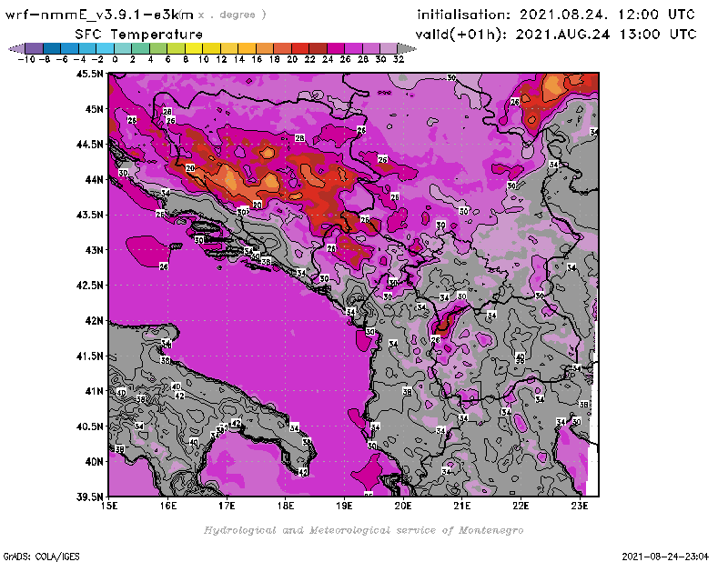Select the 23E longitude label
728x562 pixels.
pyautogui.click(x=580, y=506)
